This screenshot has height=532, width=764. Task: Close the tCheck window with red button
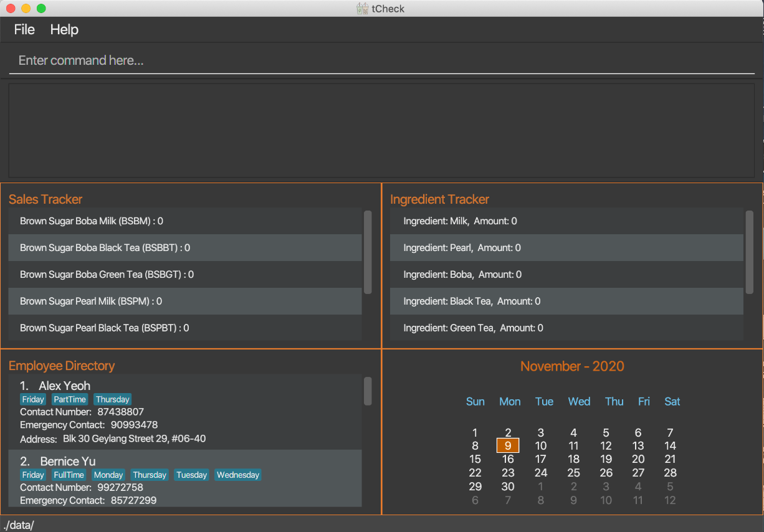click(x=11, y=9)
